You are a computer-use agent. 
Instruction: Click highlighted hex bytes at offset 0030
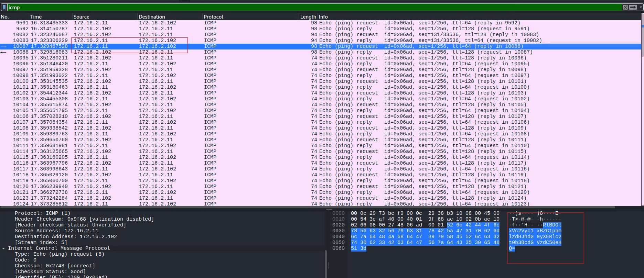pyautogui.click(x=425, y=231)
